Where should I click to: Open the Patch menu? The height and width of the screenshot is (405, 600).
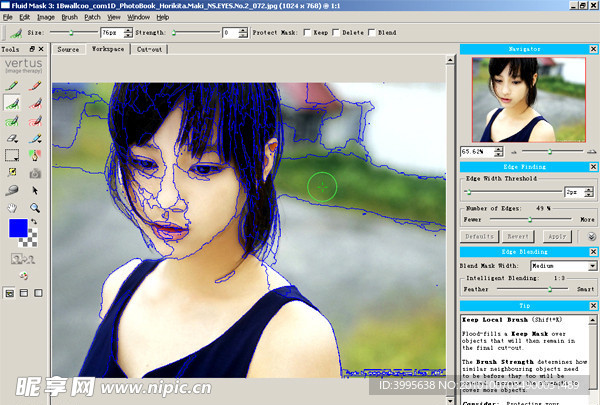click(x=92, y=17)
